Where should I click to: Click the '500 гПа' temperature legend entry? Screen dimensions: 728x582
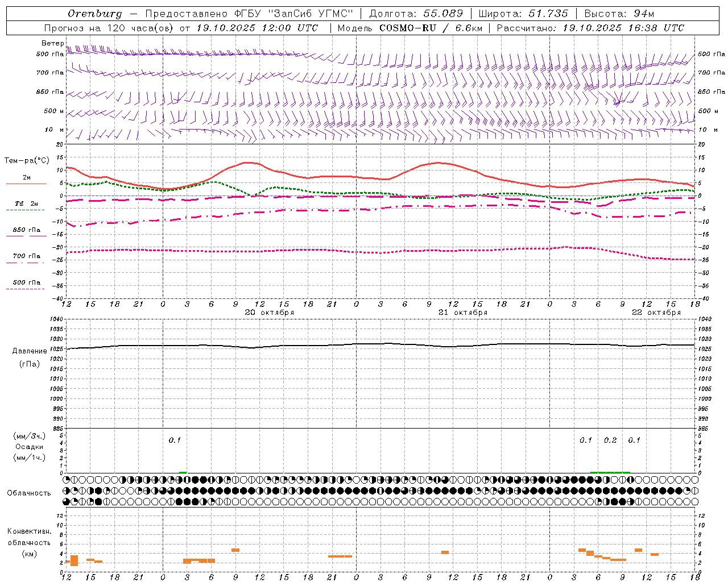pos(26,282)
